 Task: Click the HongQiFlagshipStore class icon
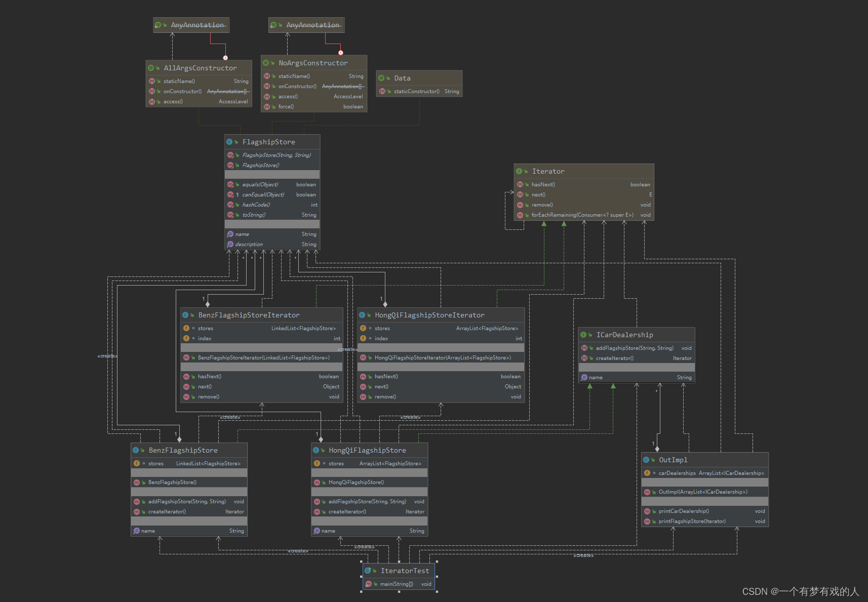[316, 450]
